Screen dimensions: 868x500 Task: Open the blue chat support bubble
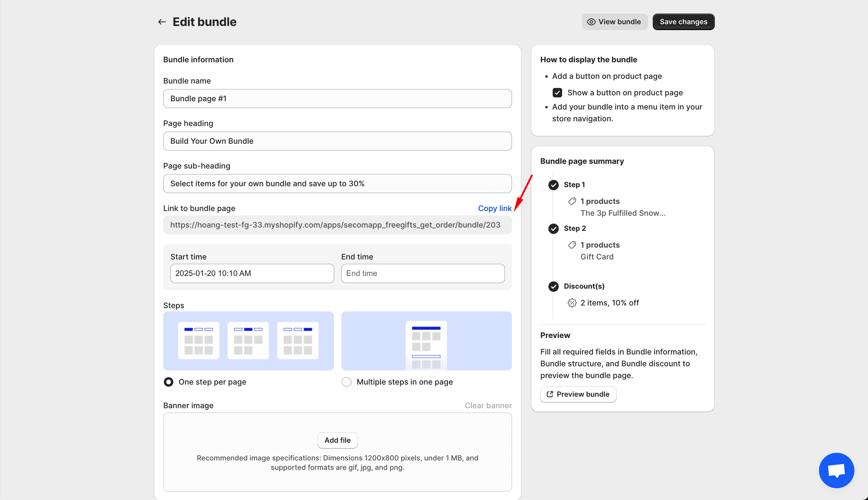coord(836,470)
